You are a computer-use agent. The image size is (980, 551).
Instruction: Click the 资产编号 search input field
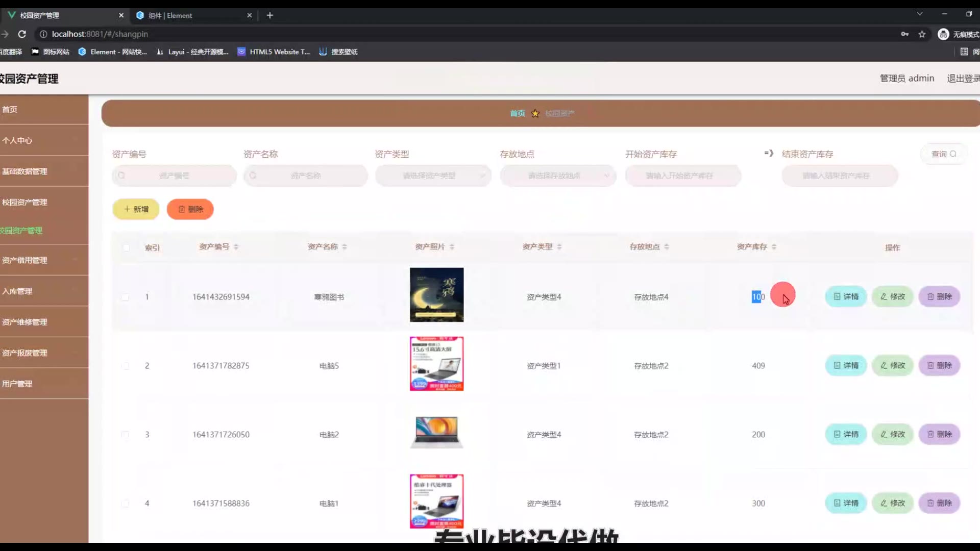174,176
